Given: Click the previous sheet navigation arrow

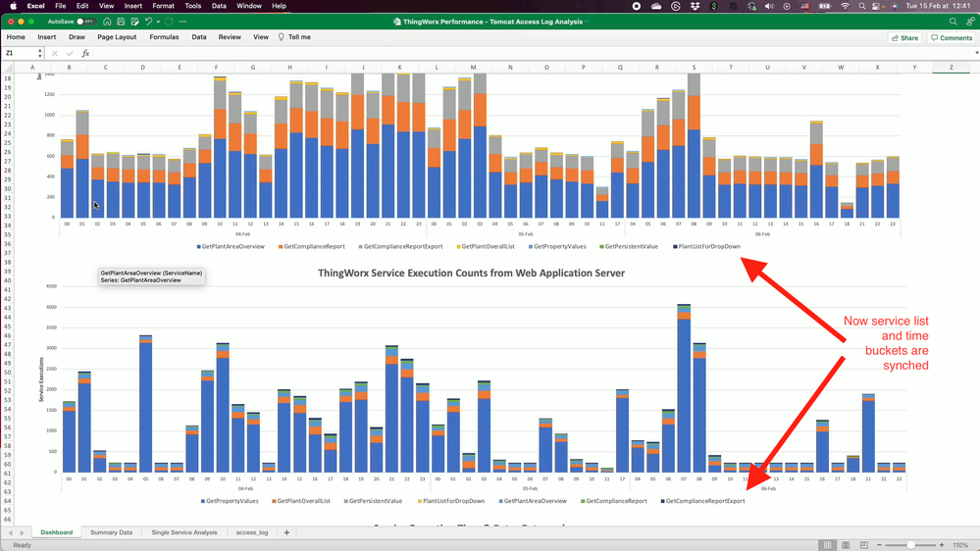Looking at the screenshot, I should tap(11, 533).
